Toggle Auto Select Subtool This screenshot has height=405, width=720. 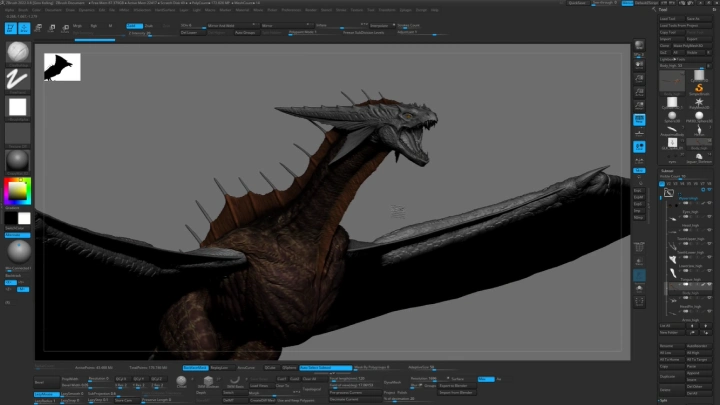tap(326, 368)
